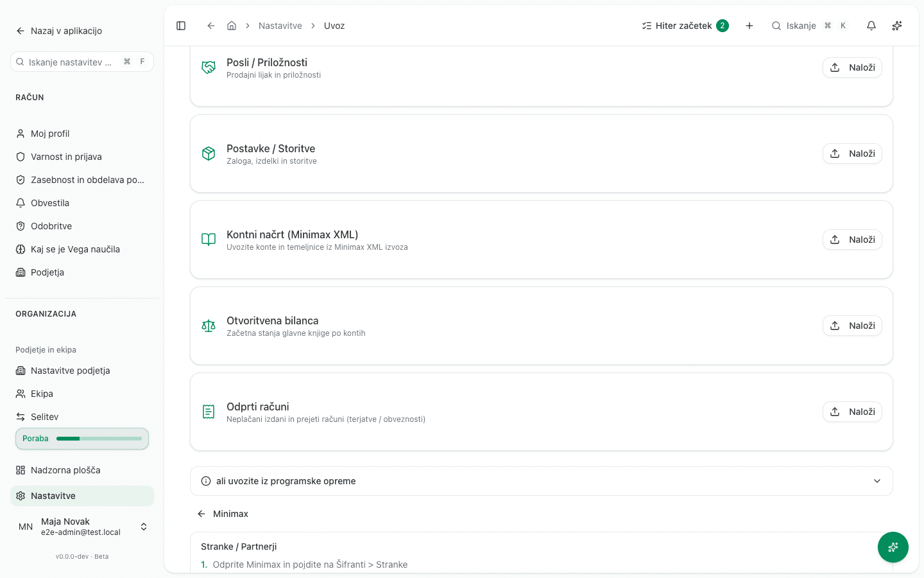Click the scales icon for Otvoritvena bilanca
The width and height of the screenshot is (924, 578).
tap(209, 326)
